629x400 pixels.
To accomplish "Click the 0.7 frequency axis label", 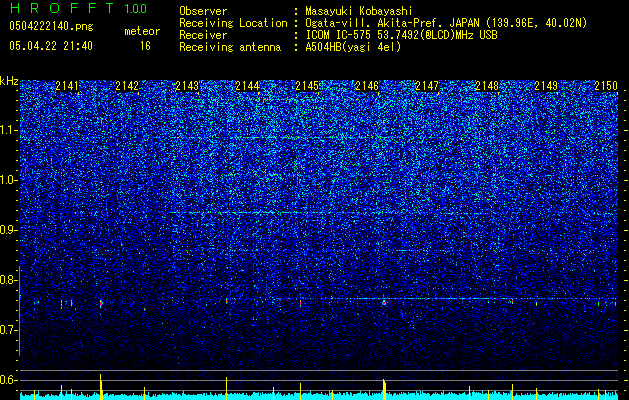I will (9, 330).
